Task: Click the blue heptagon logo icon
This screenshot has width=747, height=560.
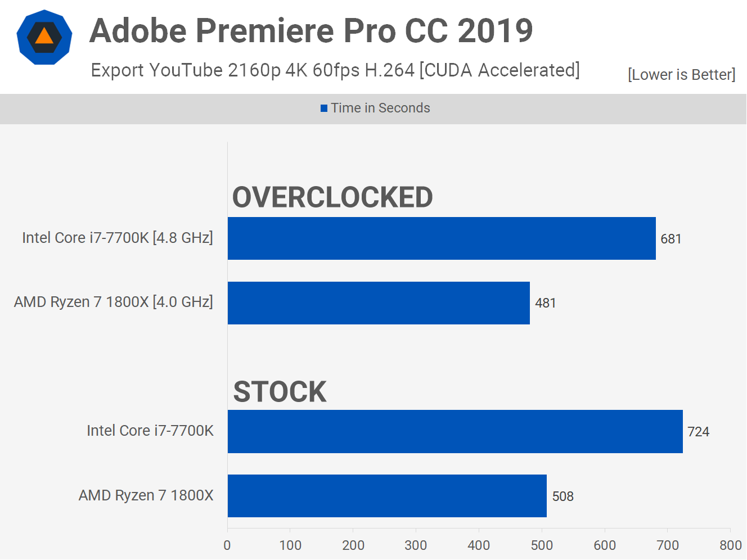Action: [44, 37]
